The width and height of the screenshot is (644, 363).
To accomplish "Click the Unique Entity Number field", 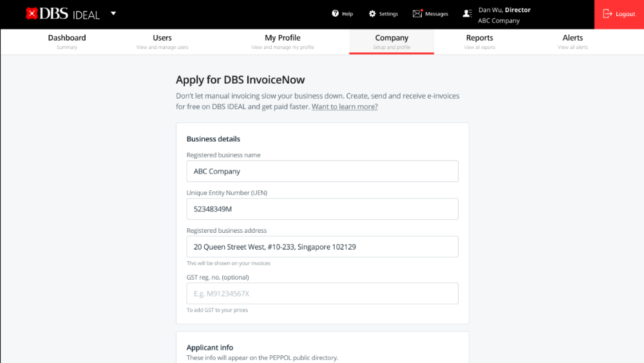I will [x=323, y=209].
